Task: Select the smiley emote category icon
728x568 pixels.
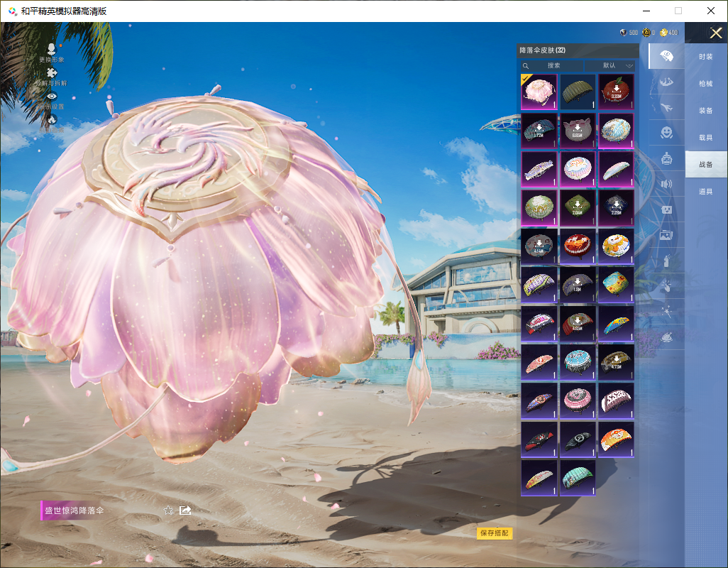Action: pyautogui.click(x=666, y=133)
